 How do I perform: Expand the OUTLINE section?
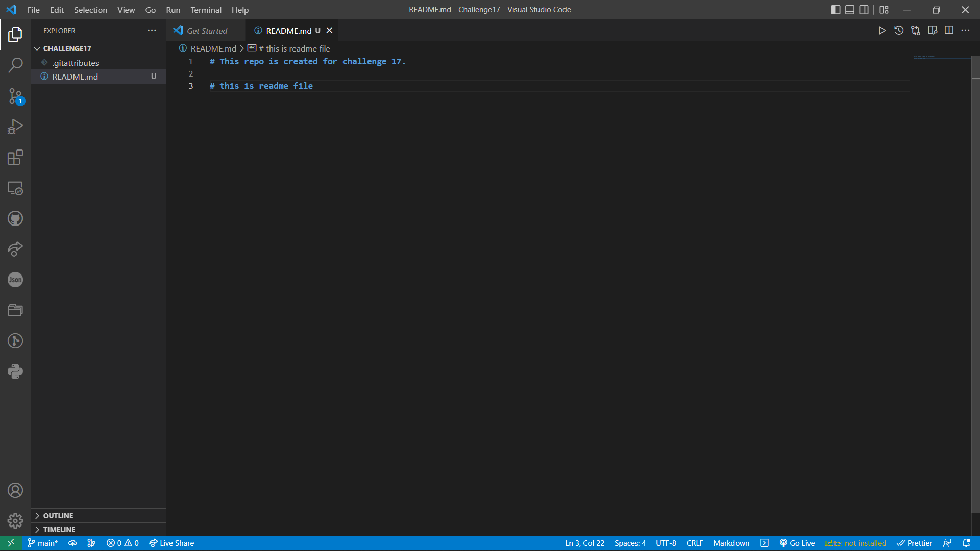click(58, 516)
